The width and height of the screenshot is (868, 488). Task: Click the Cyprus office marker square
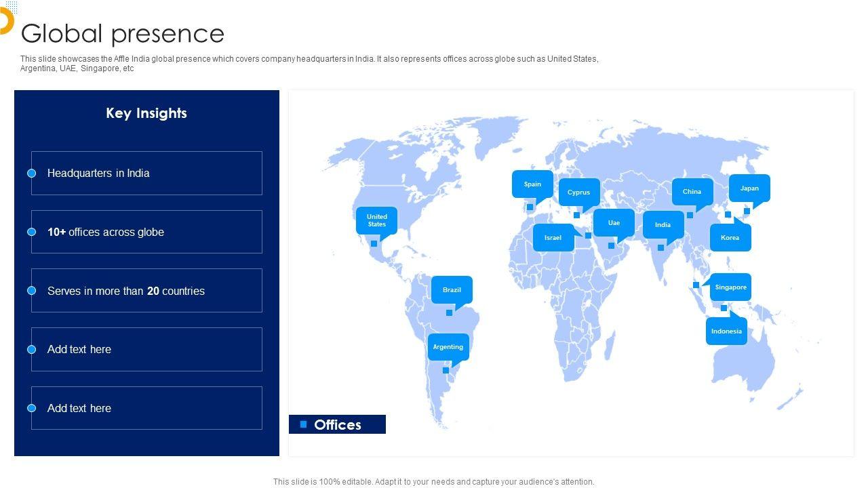click(x=576, y=216)
